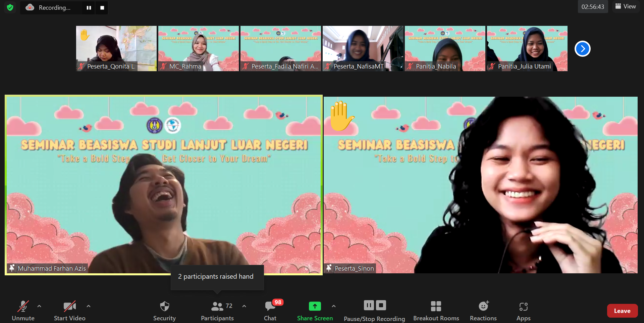Screen dimensions: 644x323
Task: Select the Peserta_NafisaMT video thumbnail
Action: tap(363, 48)
